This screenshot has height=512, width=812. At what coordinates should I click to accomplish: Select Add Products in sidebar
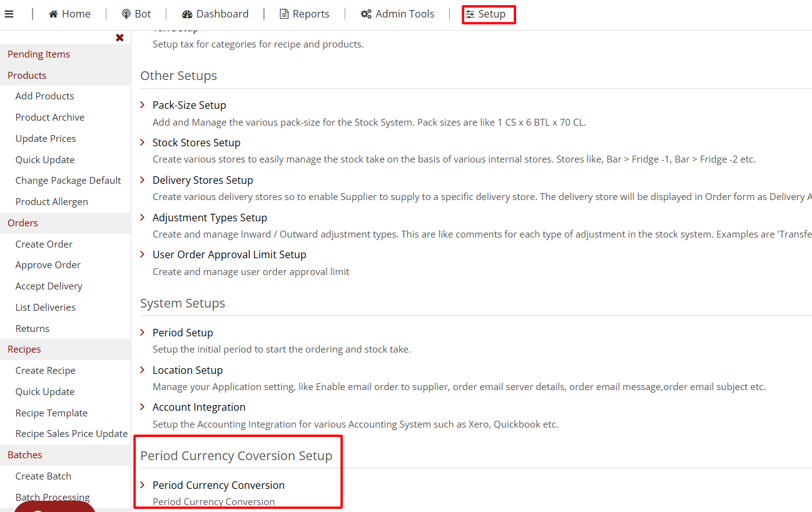click(44, 96)
